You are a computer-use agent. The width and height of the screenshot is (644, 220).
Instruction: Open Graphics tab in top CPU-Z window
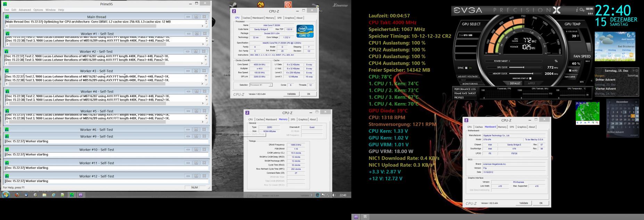tap(289, 18)
